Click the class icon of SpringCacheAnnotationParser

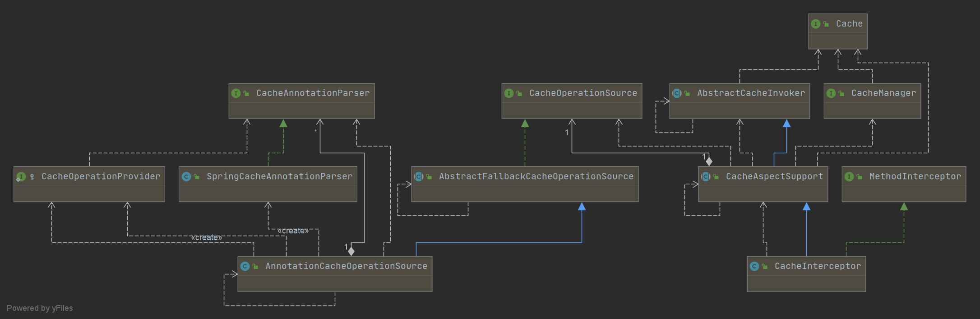(x=186, y=177)
